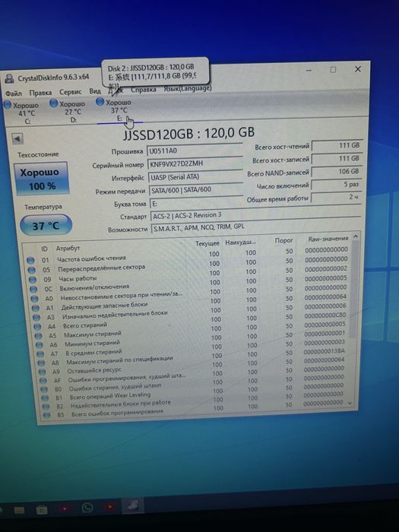Click the blue status circle for disk D:
Viewport: 399px width, 532px height.
pyautogui.click(x=54, y=103)
